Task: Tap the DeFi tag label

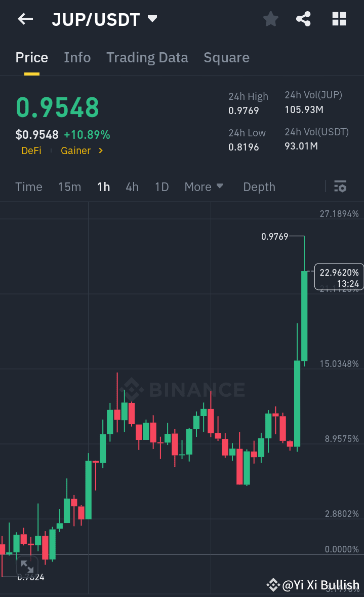Action: 31,151
